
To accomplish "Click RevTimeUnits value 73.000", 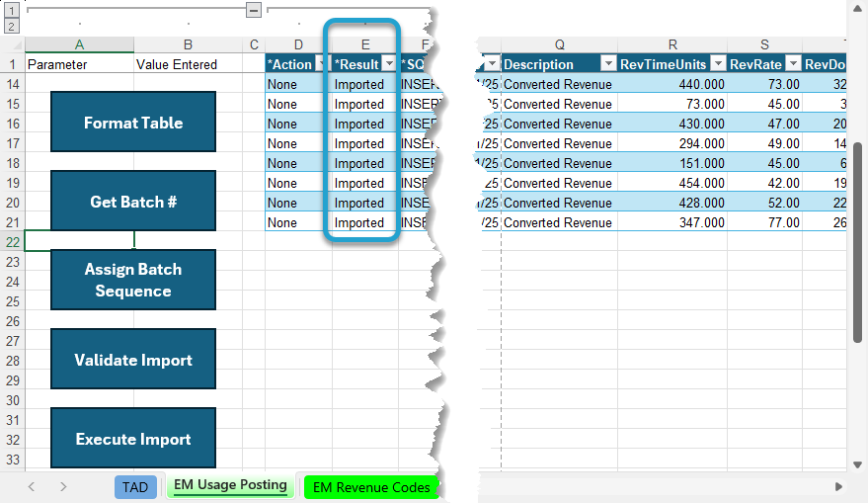I will coord(672,104).
